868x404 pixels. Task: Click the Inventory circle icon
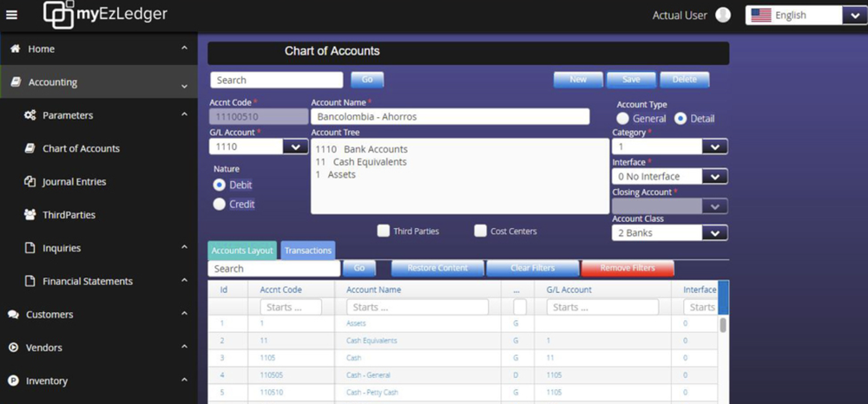(x=13, y=381)
